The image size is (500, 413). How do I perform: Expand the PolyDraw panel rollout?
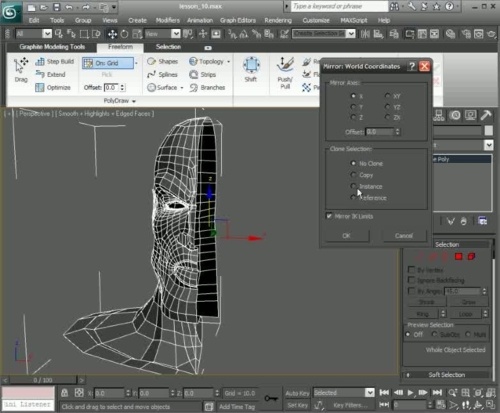[120, 101]
